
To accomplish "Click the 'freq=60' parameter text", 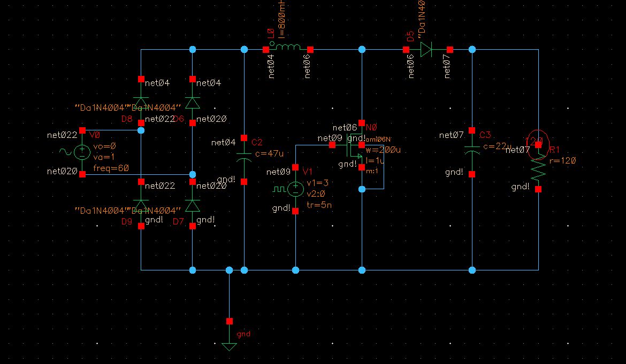I will (111, 168).
